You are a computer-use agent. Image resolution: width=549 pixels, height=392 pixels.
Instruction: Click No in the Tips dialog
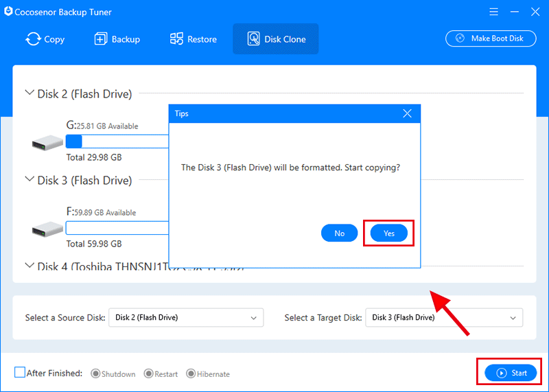point(339,233)
